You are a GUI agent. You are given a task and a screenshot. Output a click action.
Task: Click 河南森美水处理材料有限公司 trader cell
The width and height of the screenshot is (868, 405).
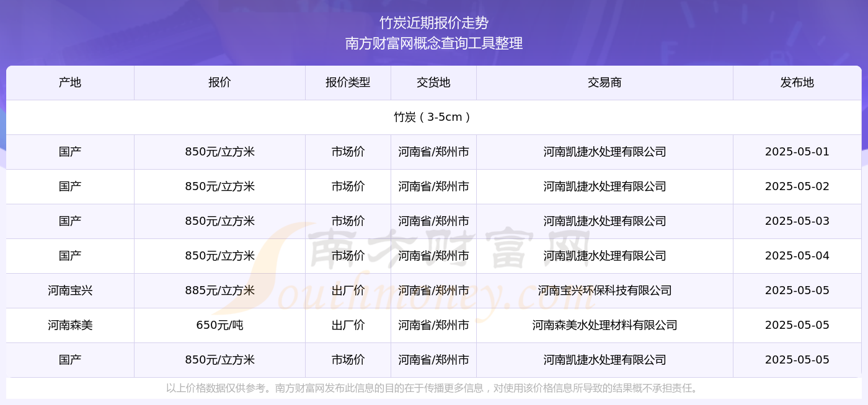pos(604,325)
